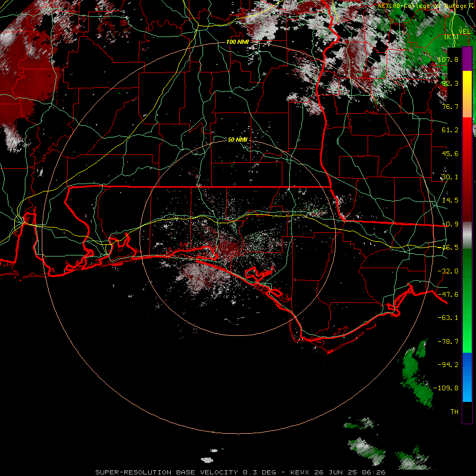Select the 45.6 velocity scale value
Screen dimensions: 476x476
(450, 153)
